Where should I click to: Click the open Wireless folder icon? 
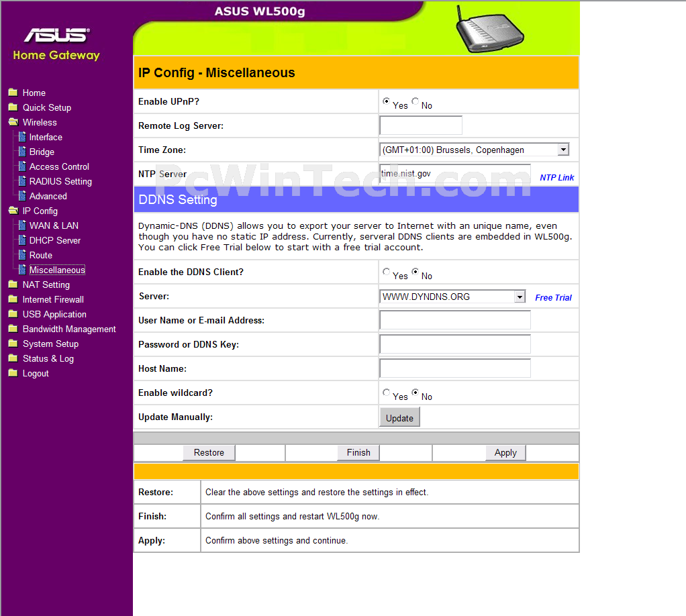coord(13,122)
